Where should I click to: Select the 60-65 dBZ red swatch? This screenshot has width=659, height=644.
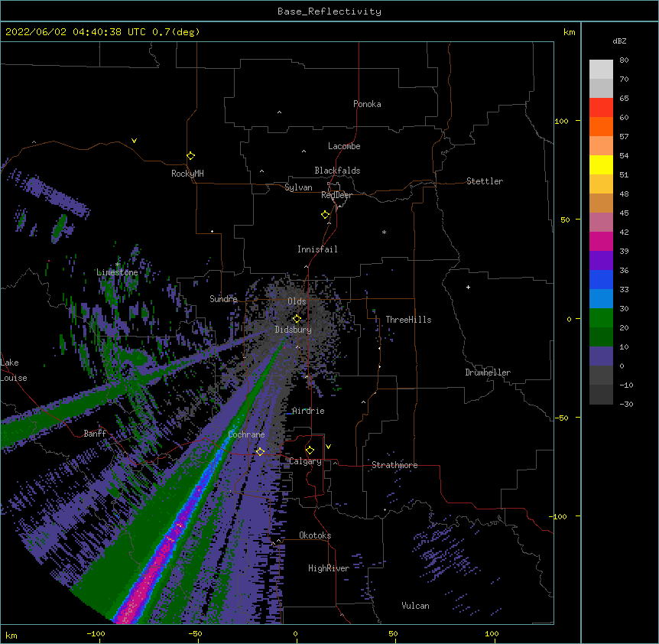601,108
